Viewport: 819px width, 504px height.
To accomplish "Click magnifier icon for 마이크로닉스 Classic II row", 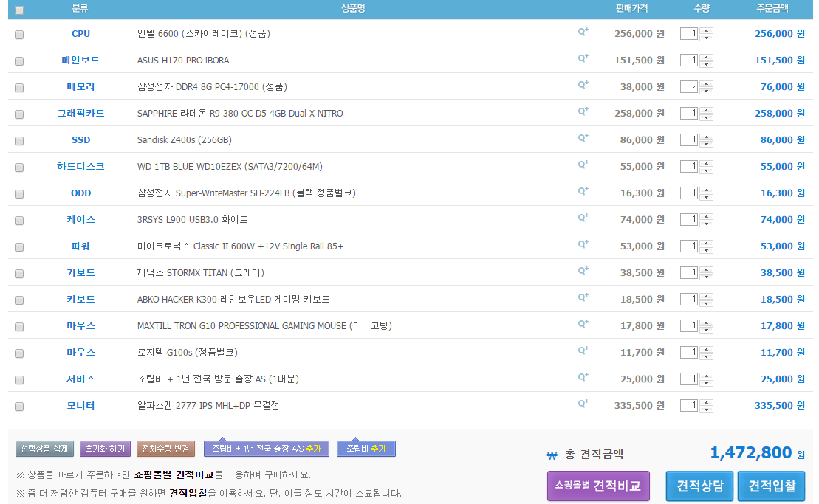I will pyautogui.click(x=583, y=245).
